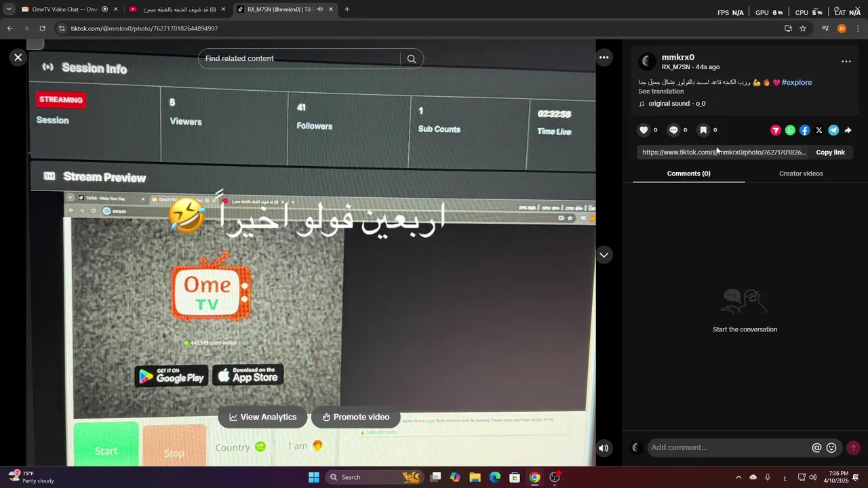Go to next post with down chevron
Screen dimensions: 868x488
(x=604, y=255)
